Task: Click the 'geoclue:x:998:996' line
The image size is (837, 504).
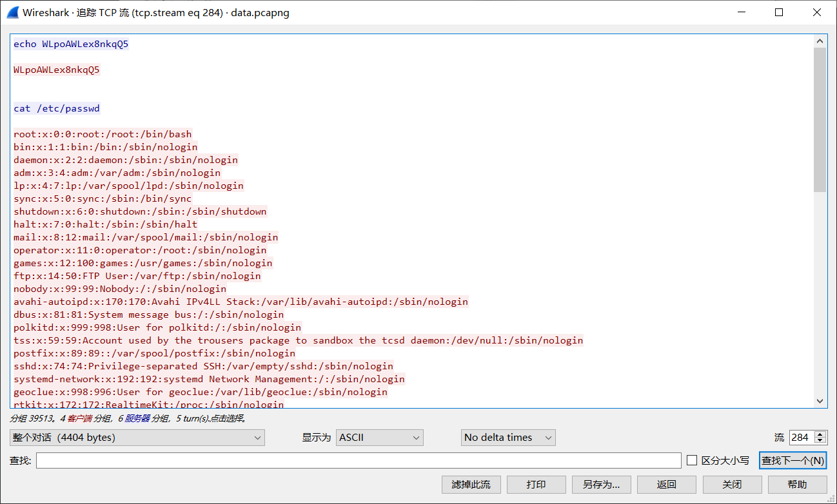Action: pos(201,392)
